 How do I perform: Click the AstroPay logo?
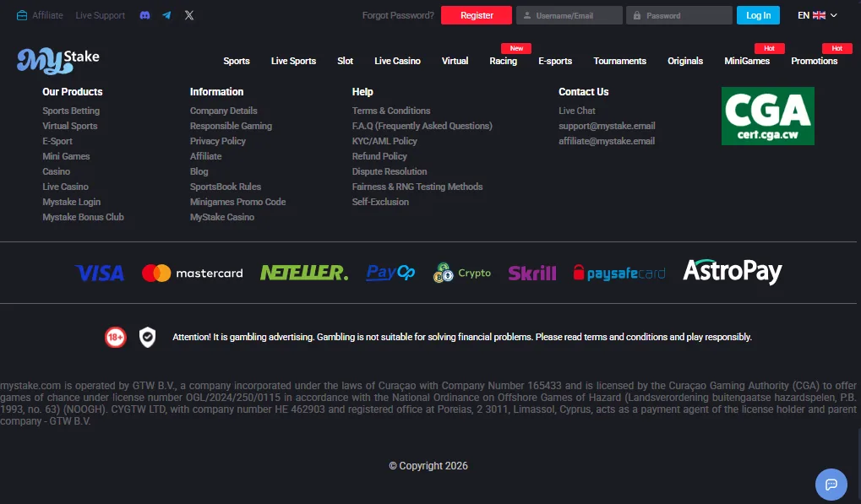coord(733,272)
